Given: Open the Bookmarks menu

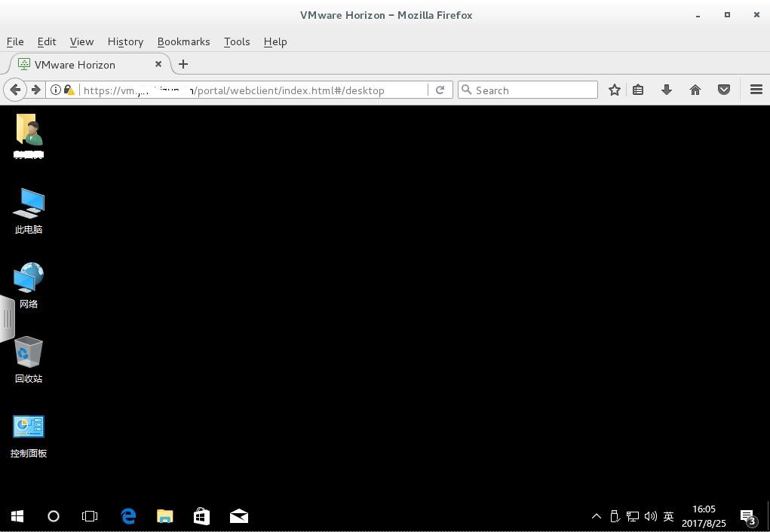Looking at the screenshot, I should pyautogui.click(x=183, y=41).
